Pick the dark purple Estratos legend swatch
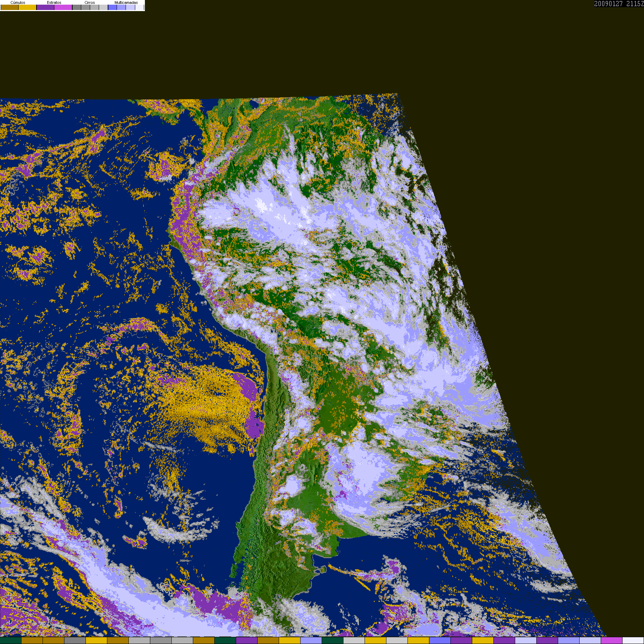The height and width of the screenshot is (644, 644). point(45,7)
